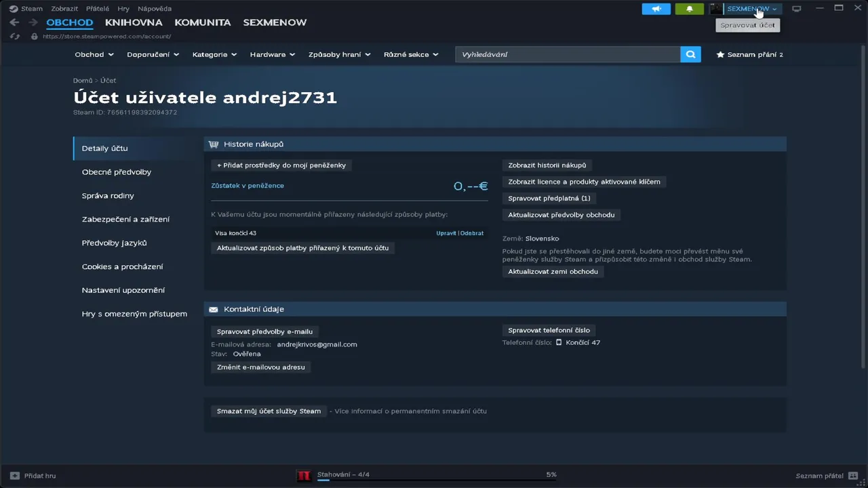Open the SEXMENOW profile tab
The image size is (868, 488).
click(275, 22)
